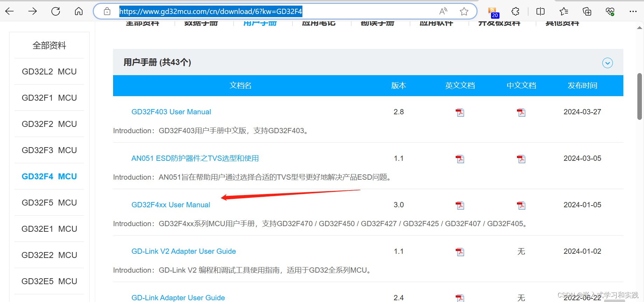Click the 用户手册 (共43个) section title
The image size is (644, 302).
[157, 62]
